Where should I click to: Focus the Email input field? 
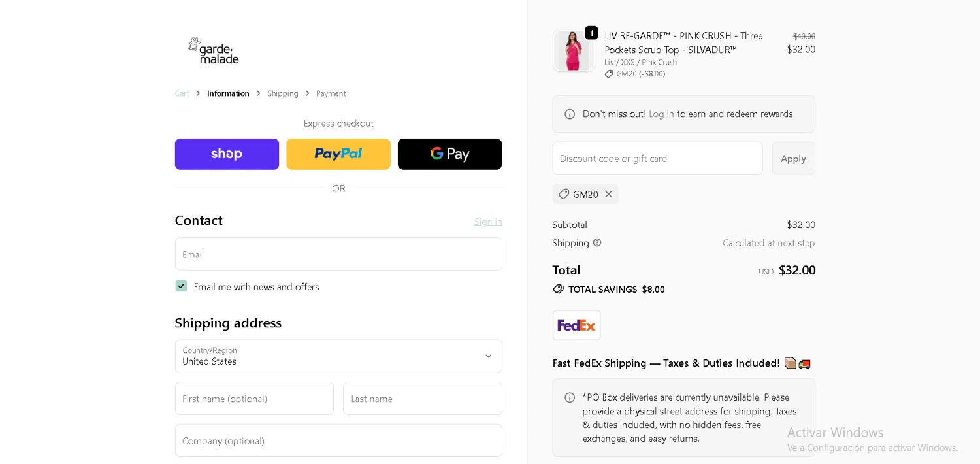(x=338, y=254)
